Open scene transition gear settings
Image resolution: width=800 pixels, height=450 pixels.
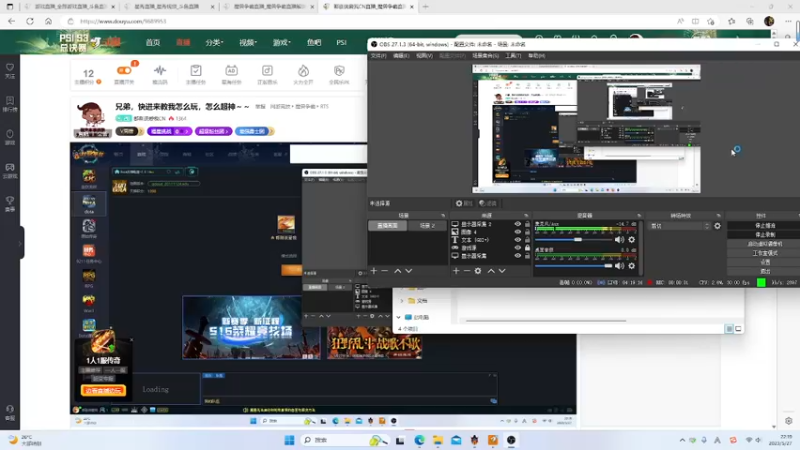(x=717, y=226)
